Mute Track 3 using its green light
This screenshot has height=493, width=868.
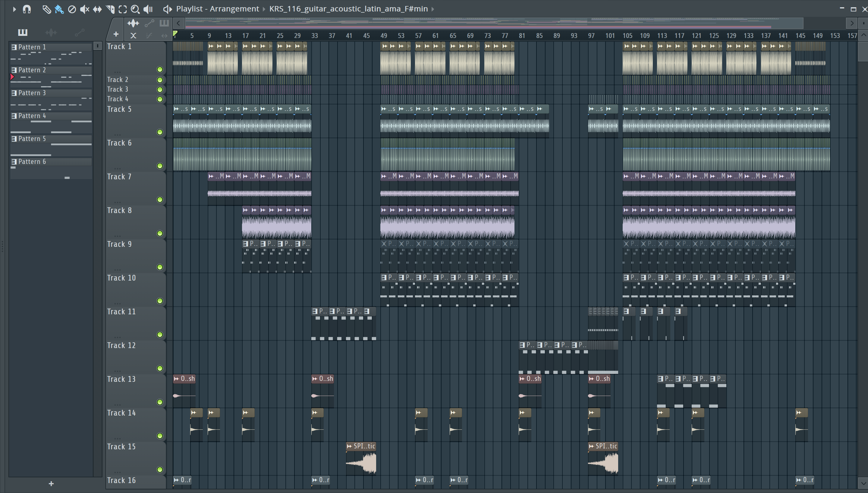[x=160, y=90]
